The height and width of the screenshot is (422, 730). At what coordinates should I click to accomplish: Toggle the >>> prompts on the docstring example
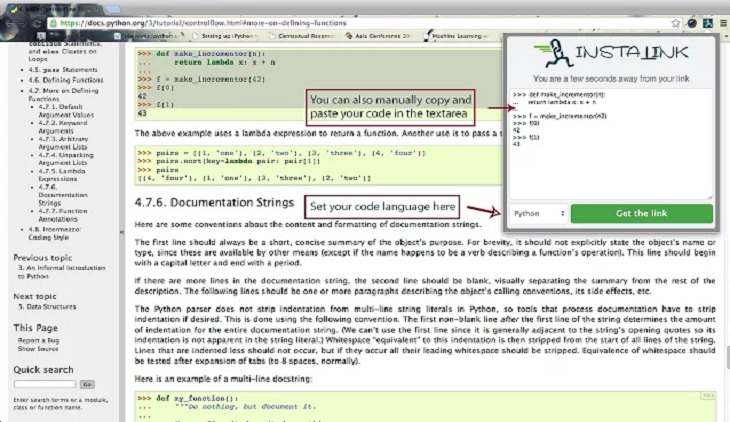[708, 396]
